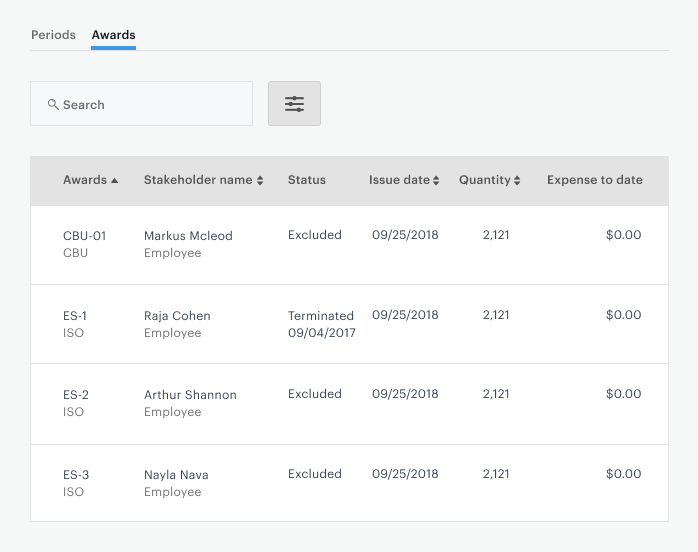Switch to the Periods tab

[53, 35]
